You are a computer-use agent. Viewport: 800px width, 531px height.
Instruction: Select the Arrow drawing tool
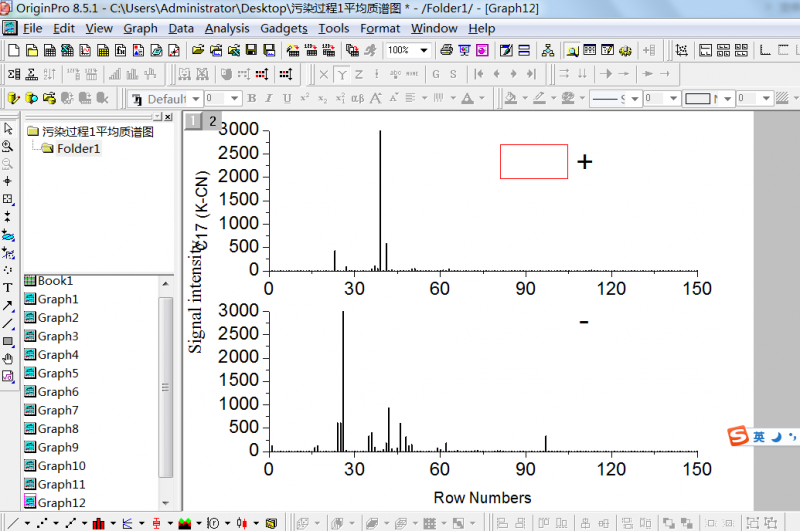coord(8,306)
